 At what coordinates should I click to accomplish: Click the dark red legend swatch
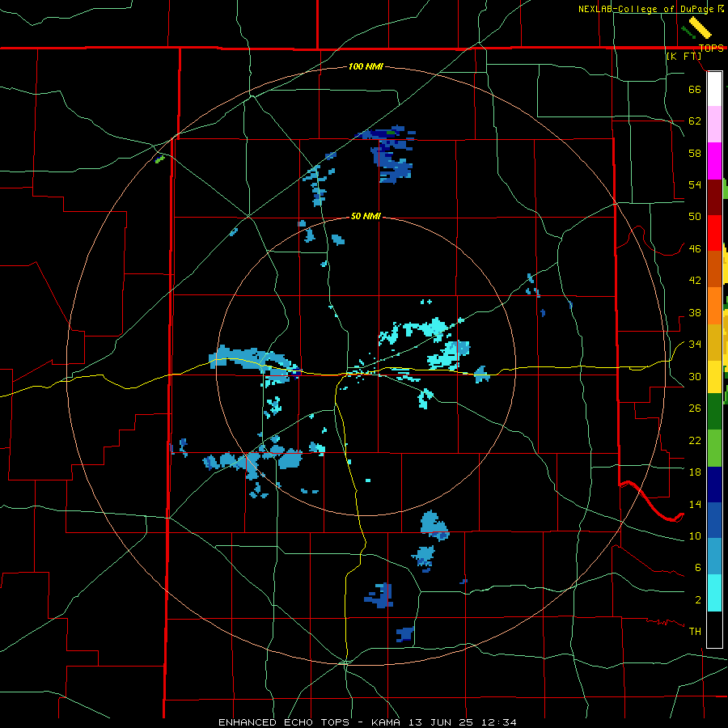714,197
